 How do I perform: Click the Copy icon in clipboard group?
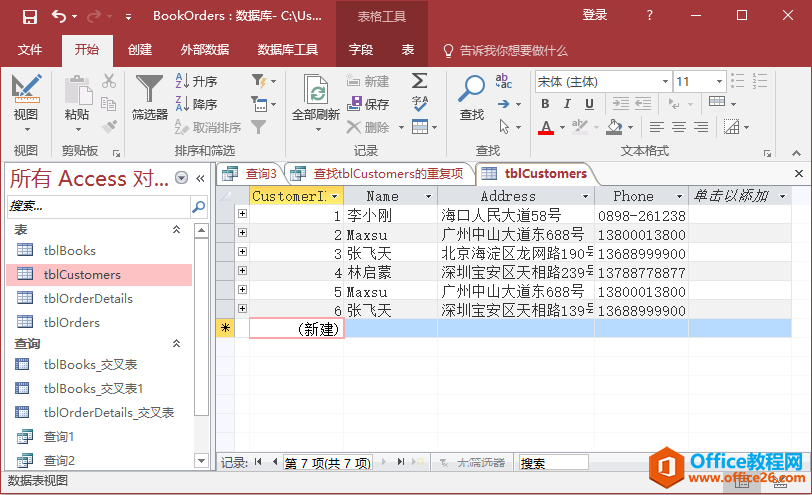[108, 104]
